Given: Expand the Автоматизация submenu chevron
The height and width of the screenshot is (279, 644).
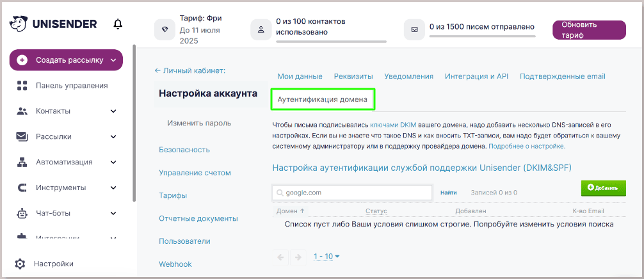Looking at the screenshot, I should [x=113, y=162].
